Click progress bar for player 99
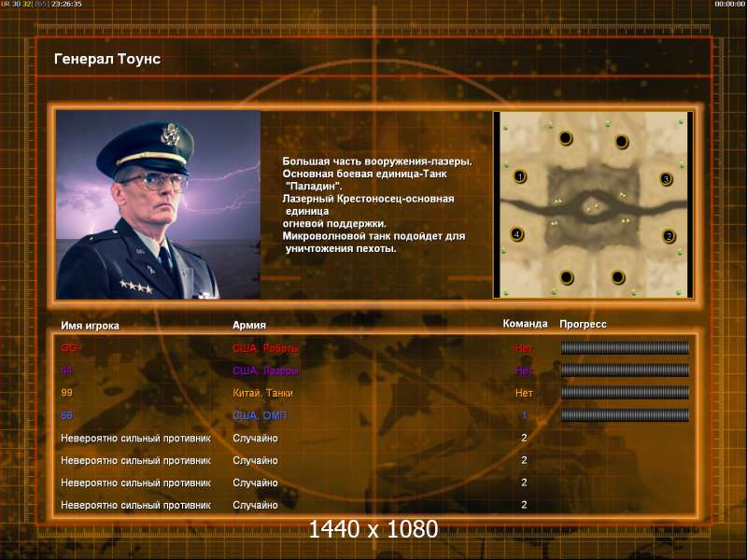 (x=625, y=393)
